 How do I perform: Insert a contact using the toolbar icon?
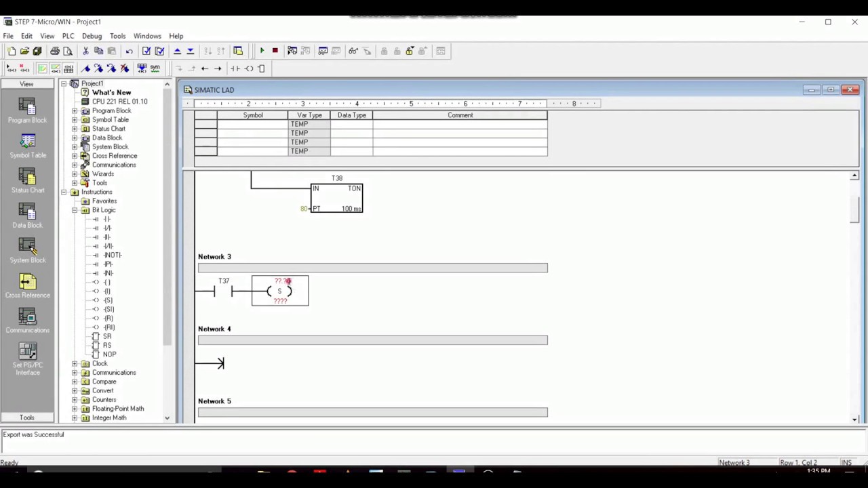click(x=235, y=68)
